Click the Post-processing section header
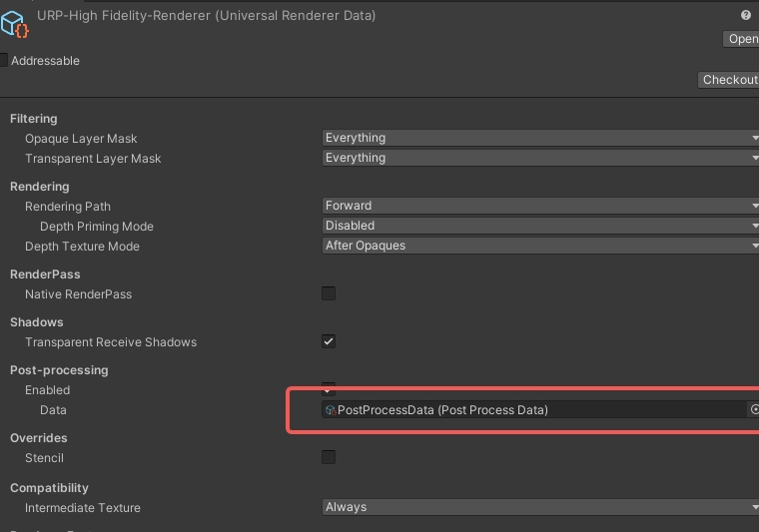This screenshot has width=759, height=532. point(59,370)
